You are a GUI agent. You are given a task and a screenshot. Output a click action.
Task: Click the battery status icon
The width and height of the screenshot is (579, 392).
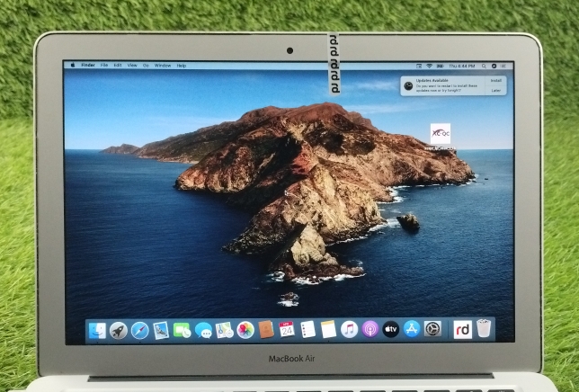[441, 66]
